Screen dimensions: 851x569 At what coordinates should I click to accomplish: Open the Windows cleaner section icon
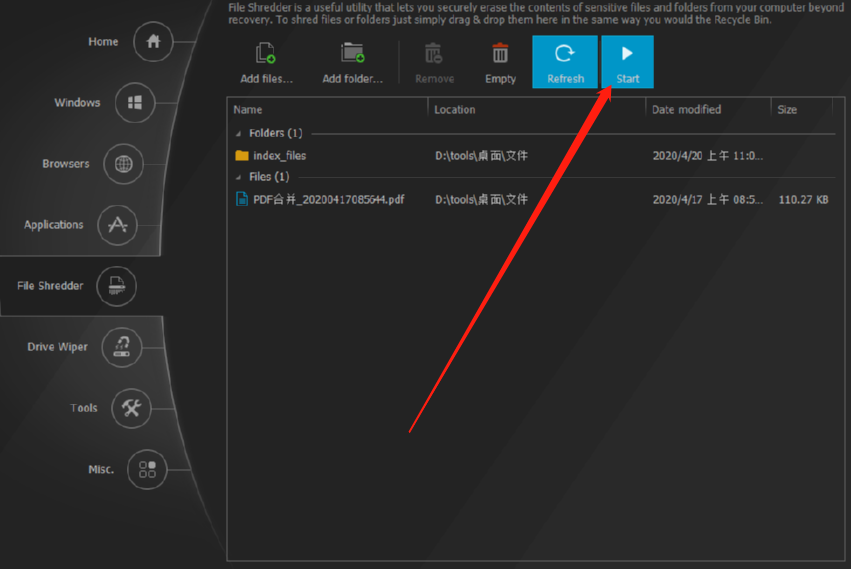click(135, 103)
